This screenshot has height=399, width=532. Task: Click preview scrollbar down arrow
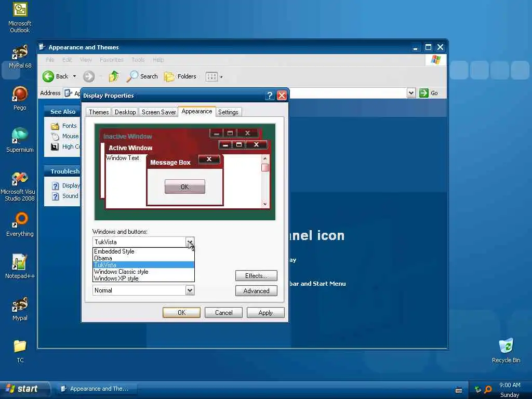(265, 204)
